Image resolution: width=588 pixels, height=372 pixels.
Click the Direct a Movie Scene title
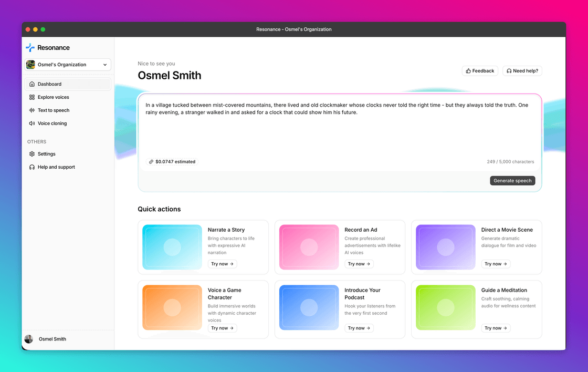(507, 230)
